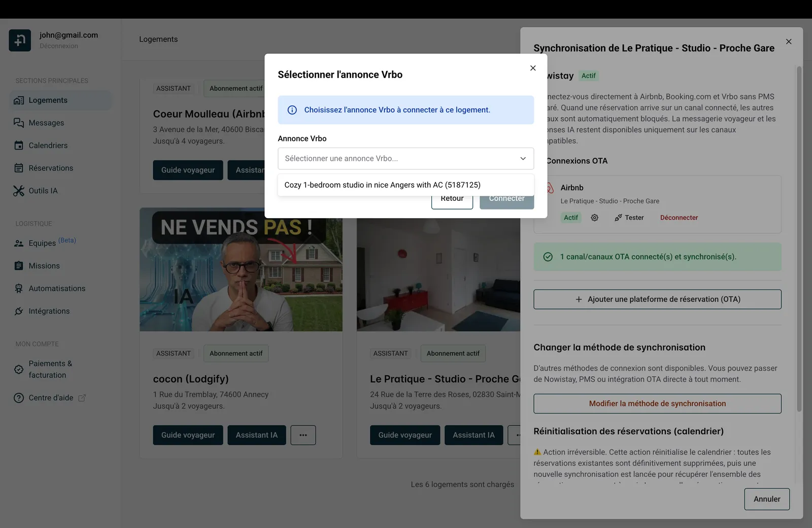The image size is (812, 528).
Task: Select the Cozy 1-bedroom studio Angers option
Action: (x=405, y=185)
